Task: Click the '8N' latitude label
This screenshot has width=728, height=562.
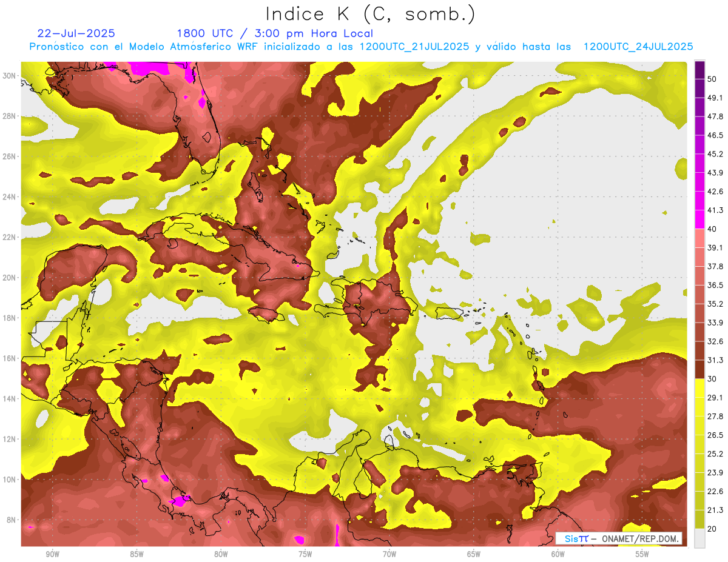Action: (12, 520)
